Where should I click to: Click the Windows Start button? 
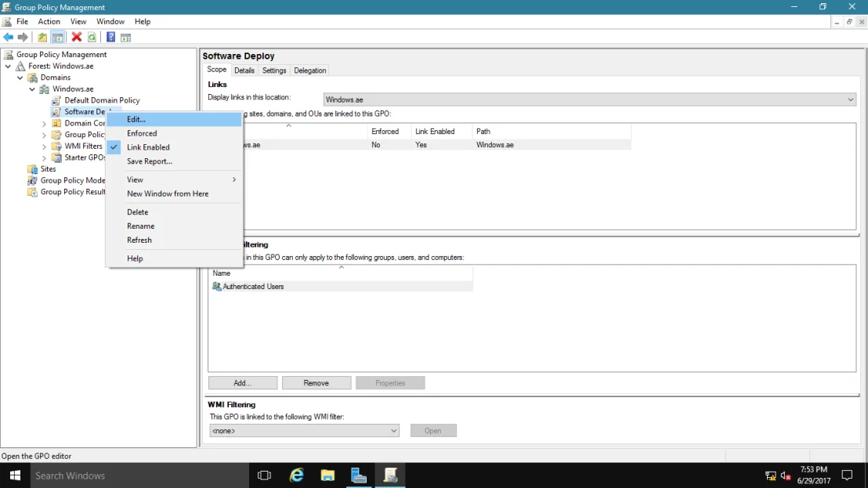15,475
